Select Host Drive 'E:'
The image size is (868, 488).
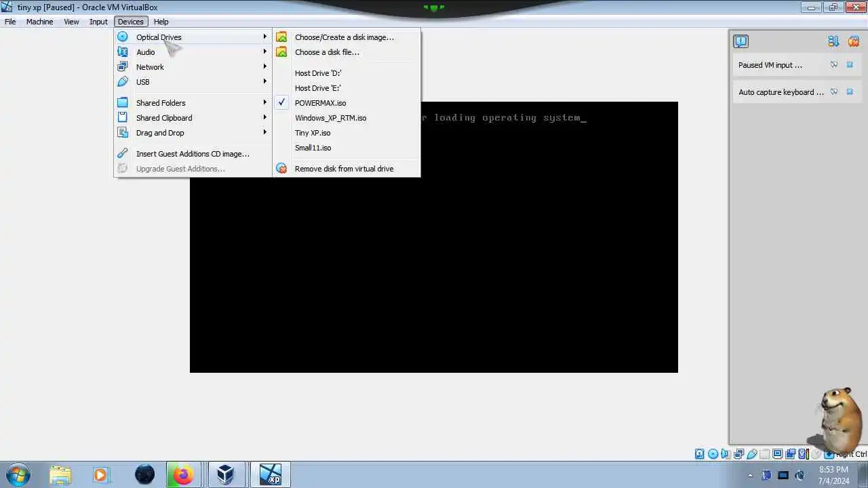[x=347, y=88]
